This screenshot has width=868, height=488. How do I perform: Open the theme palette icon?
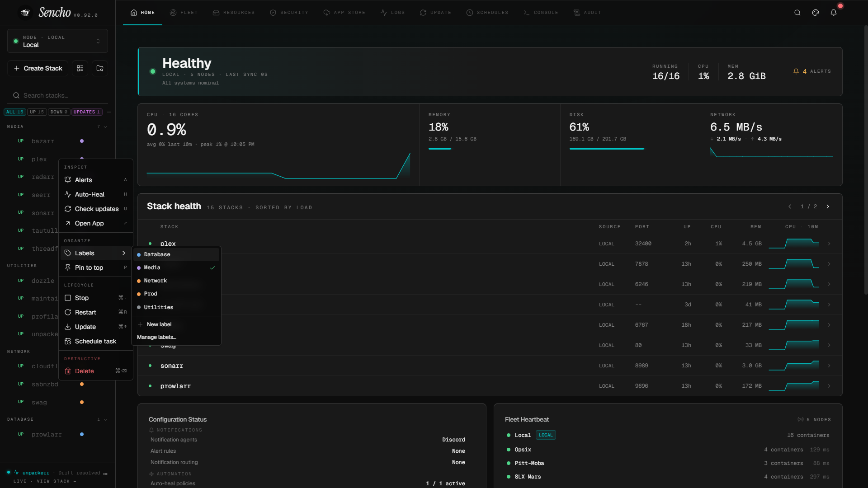pyautogui.click(x=816, y=13)
